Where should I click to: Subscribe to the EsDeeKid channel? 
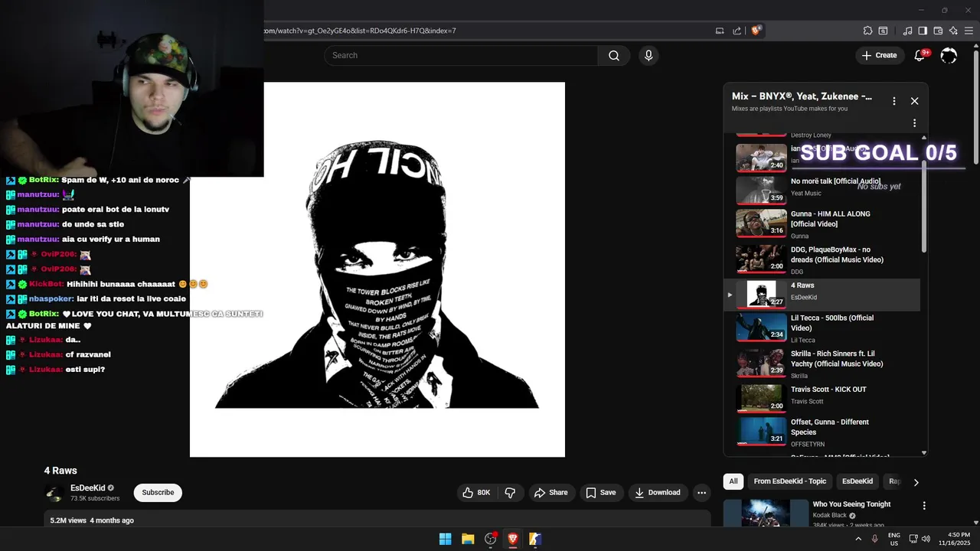(158, 493)
